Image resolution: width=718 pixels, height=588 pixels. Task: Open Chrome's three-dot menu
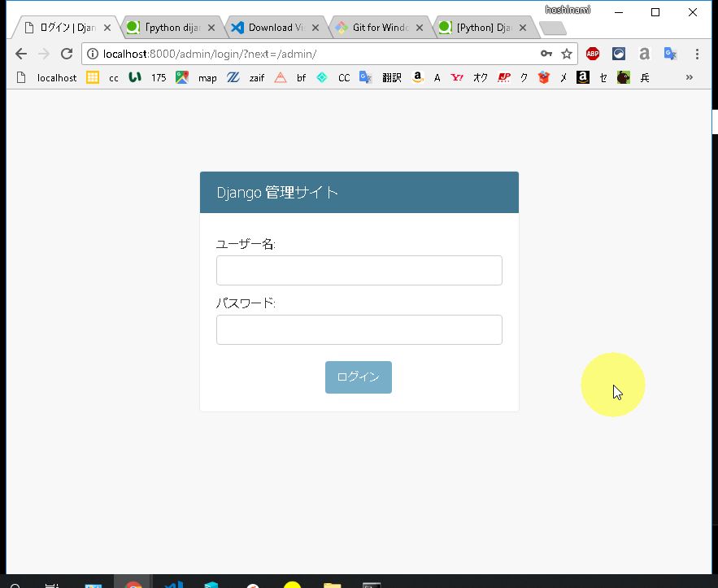(x=697, y=54)
